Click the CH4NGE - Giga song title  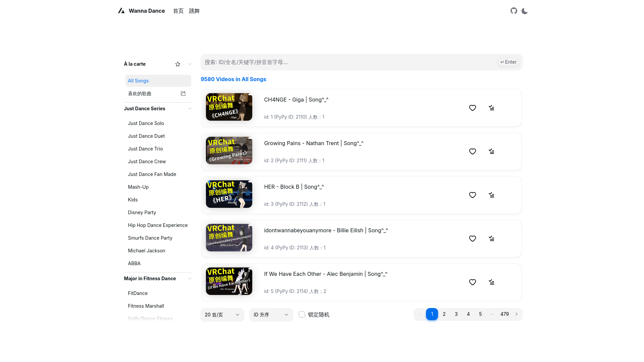[296, 100]
